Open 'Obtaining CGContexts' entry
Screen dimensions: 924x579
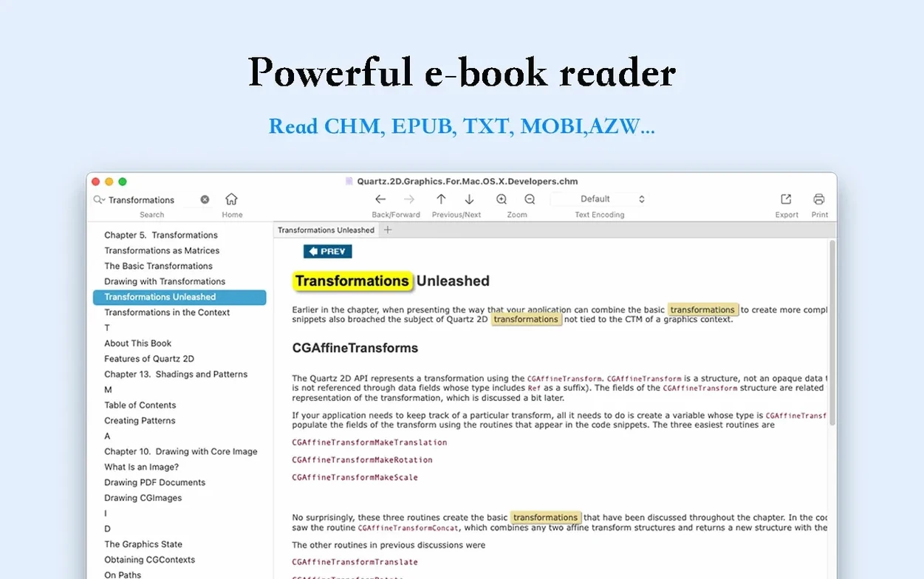point(150,561)
